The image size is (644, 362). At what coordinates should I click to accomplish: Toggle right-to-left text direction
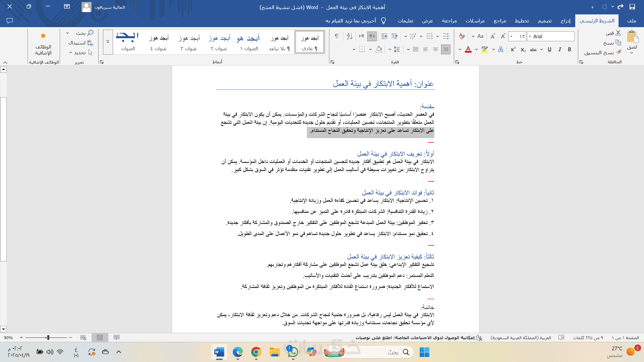(372, 36)
